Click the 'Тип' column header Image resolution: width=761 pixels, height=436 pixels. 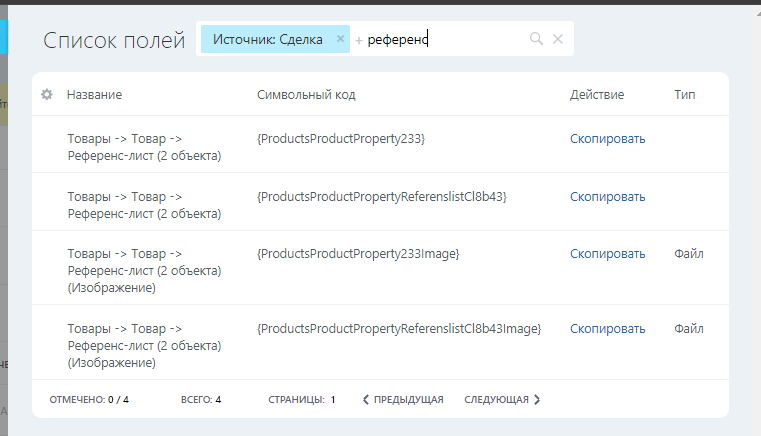684,95
